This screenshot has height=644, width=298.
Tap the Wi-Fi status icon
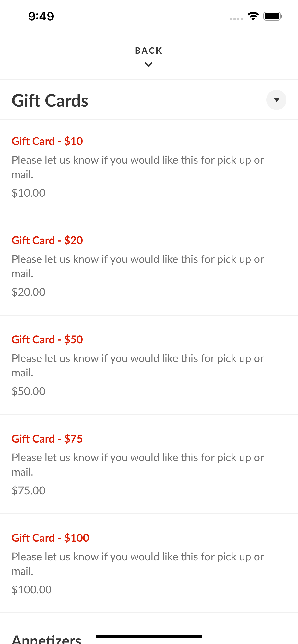click(x=253, y=16)
